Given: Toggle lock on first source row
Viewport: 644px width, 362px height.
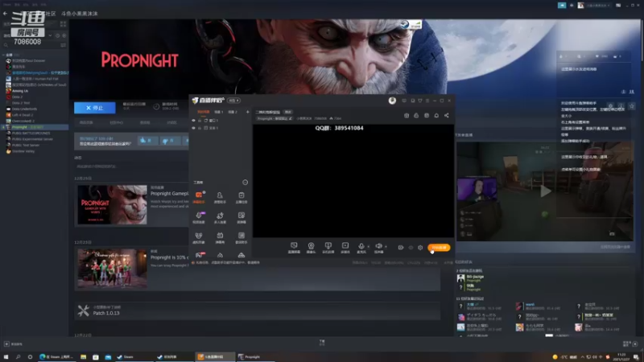Looking at the screenshot, I should pos(200,121).
